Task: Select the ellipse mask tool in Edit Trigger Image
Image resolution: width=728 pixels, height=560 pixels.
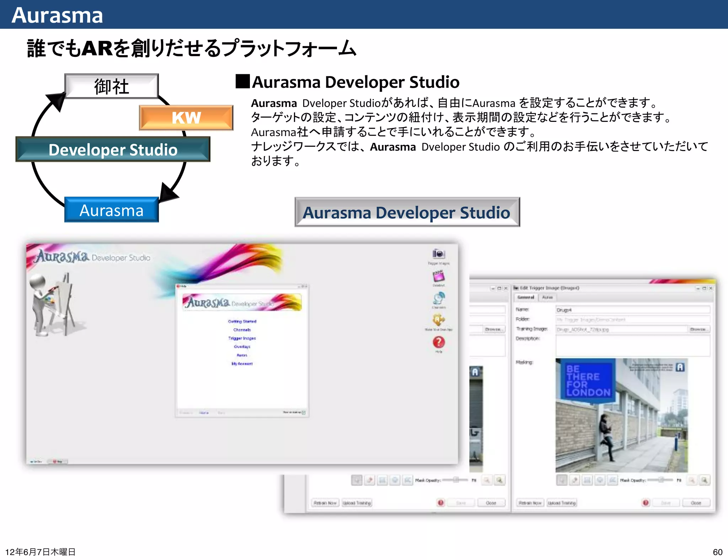Action: [600, 480]
